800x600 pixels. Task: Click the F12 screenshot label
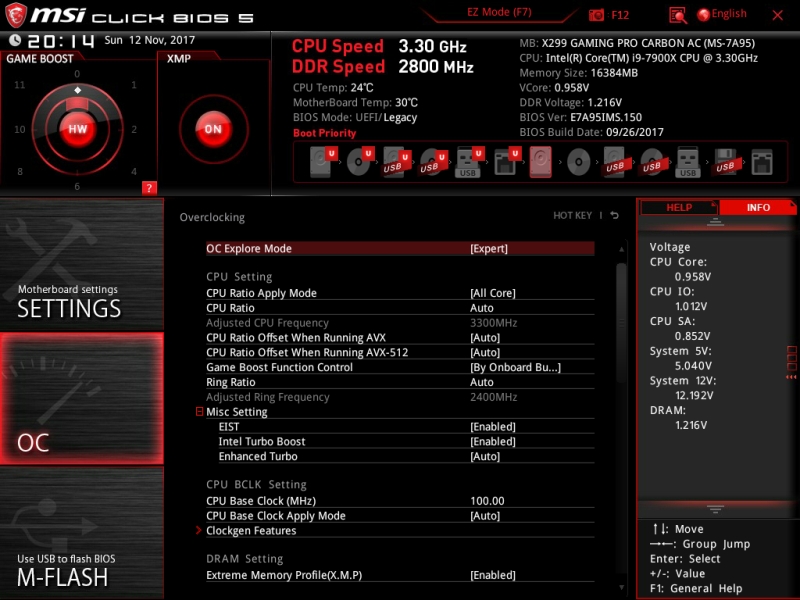pos(619,15)
